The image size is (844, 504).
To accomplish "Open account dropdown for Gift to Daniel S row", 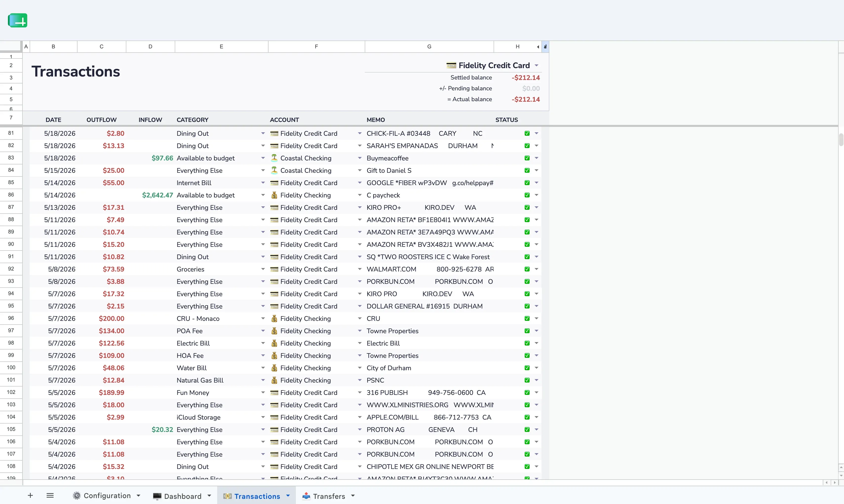I will click(x=360, y=170).
